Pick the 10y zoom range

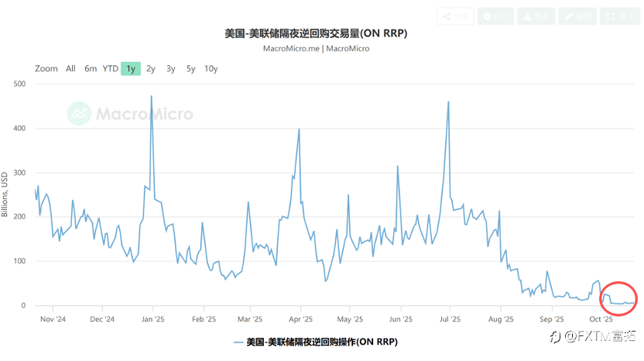211,69
